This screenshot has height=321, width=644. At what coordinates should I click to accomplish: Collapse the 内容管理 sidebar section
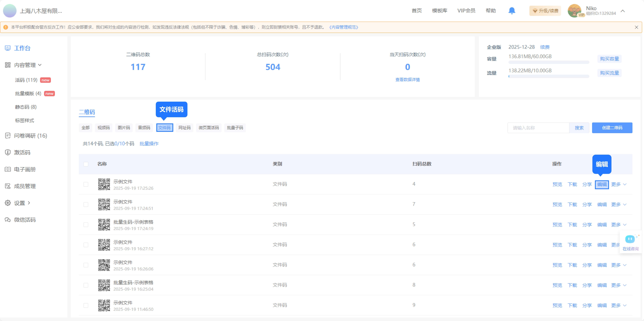coord(40,65)
